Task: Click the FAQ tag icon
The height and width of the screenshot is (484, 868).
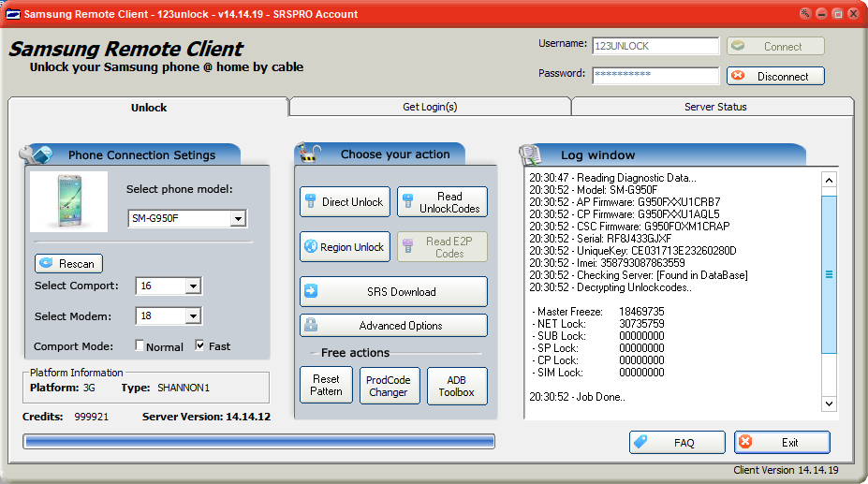Action: tap(640, 442)
